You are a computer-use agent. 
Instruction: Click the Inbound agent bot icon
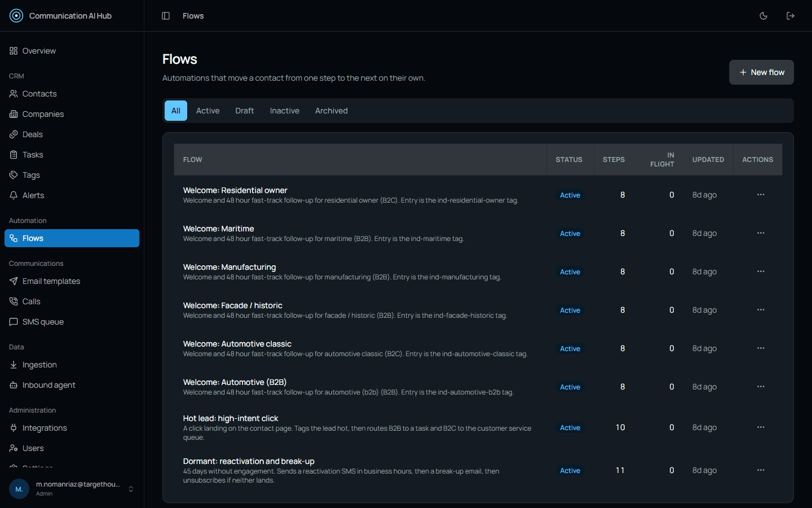click(x=14, y=385)
